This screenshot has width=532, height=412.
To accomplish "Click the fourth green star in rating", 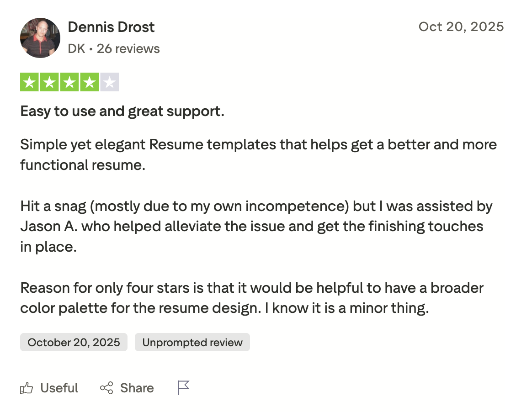I will [x=89, y=81].
